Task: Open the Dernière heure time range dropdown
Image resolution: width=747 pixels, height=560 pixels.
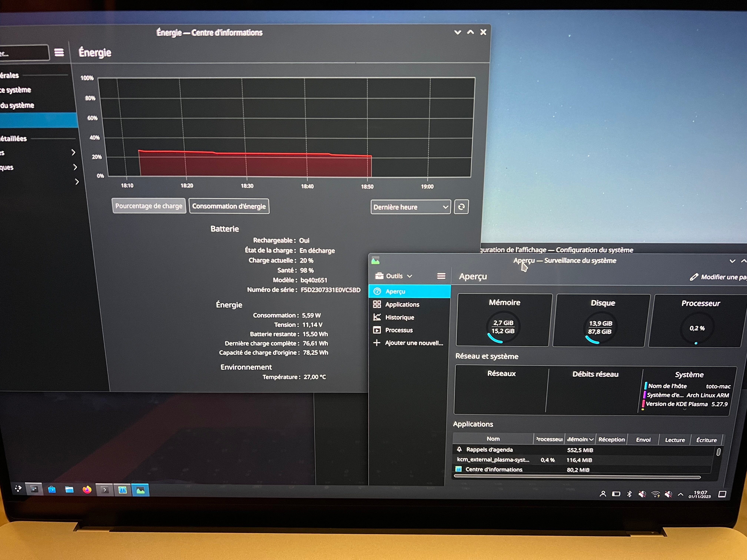Action: coord(410,207)
